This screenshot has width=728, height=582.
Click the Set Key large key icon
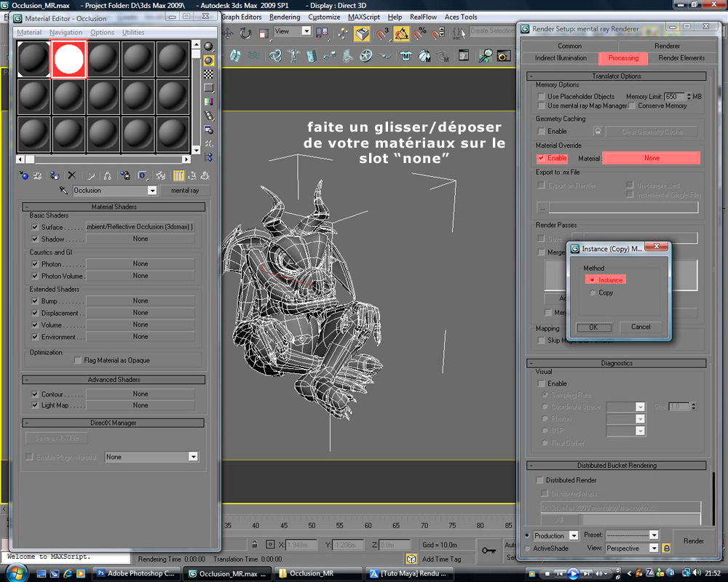click(490, 551)
